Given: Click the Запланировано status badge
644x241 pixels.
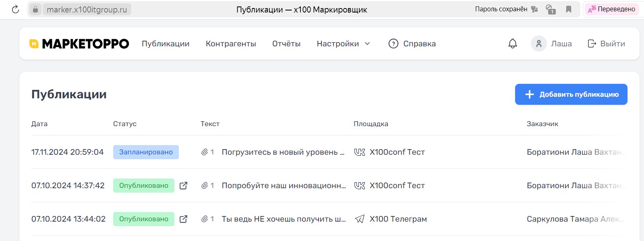Looking at the screenshot, I should [146, 152].
